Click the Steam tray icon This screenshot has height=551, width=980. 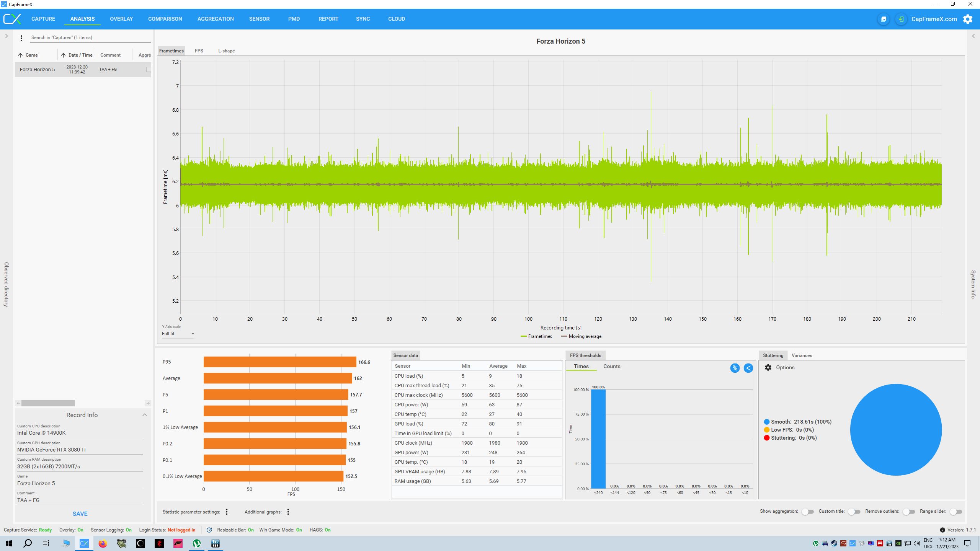pyautogui.click(x=834, y=543)
